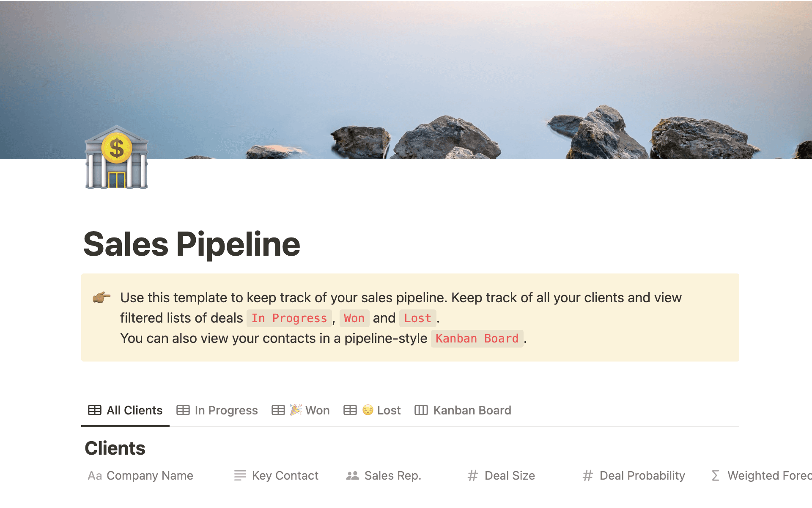Select the Kanban Board view tab
The height and width of the screenshot is (508, 812).
point(472,410)
